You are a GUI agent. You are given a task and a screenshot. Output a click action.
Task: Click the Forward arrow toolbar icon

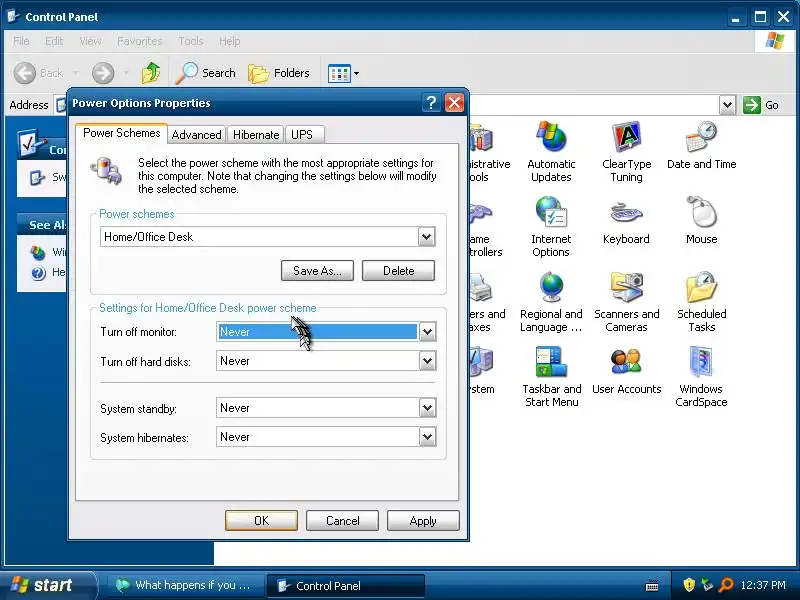[x=103, y=73]
